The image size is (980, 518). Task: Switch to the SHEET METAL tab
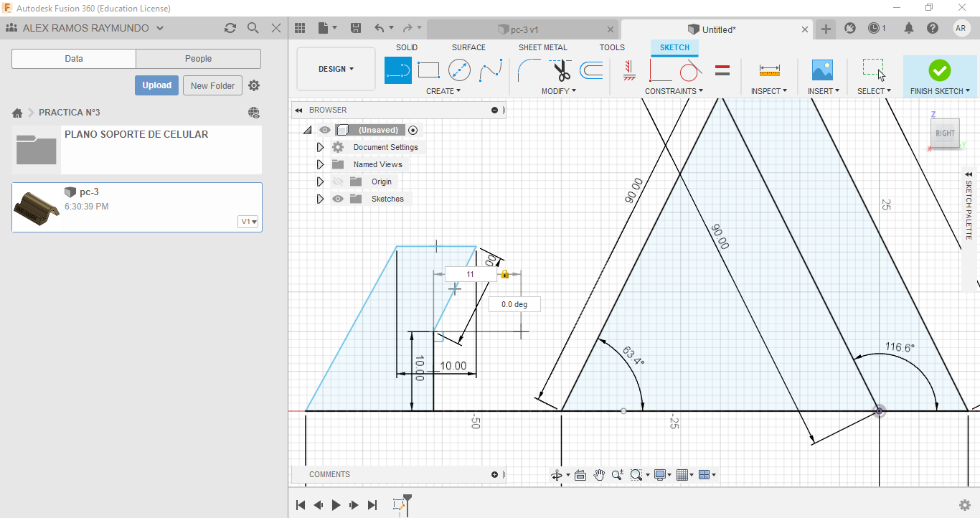(x=543, y=47)
